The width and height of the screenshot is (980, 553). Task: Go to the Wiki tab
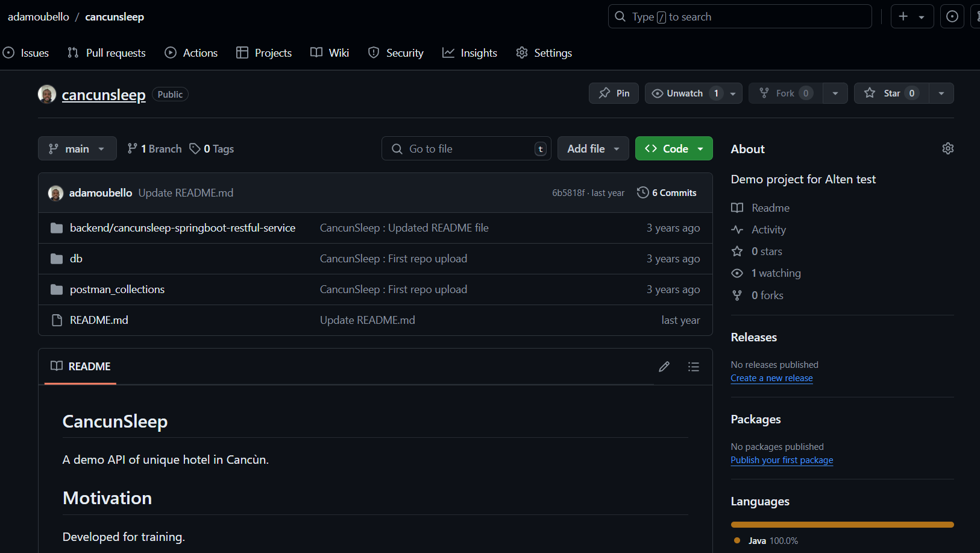330,53
